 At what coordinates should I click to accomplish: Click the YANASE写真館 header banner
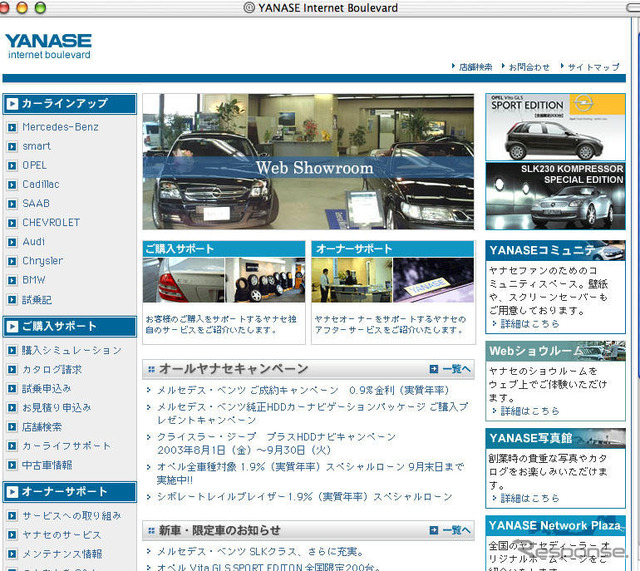click(x=555, y=438)
